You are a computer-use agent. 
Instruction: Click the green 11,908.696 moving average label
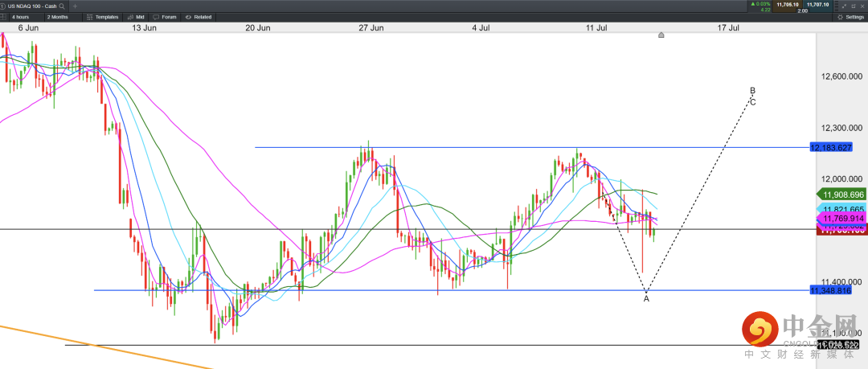841,195
